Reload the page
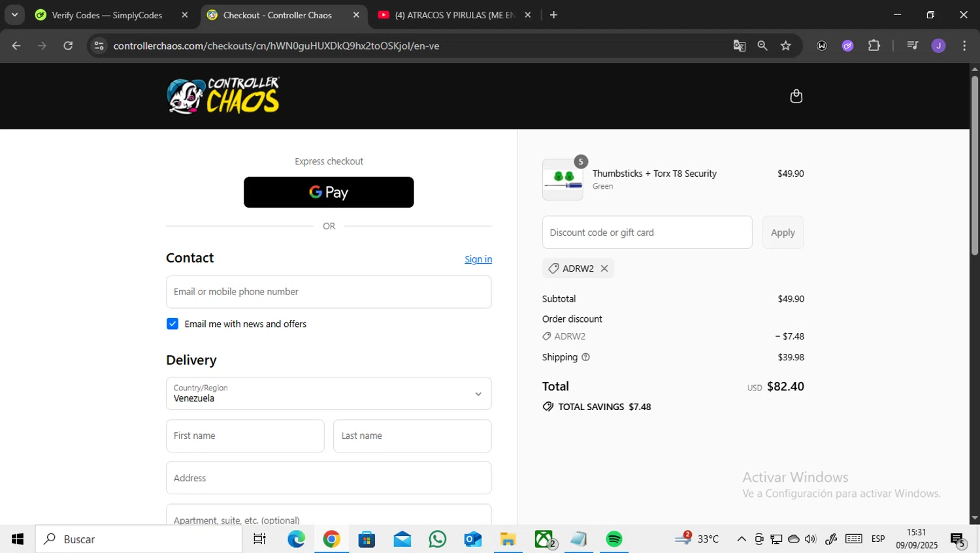 pos(68,46)
